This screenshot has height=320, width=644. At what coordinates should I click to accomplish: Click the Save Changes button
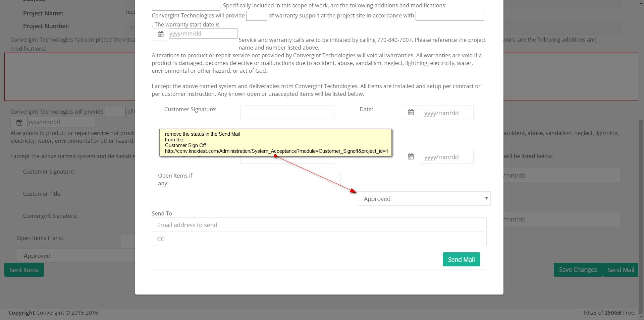tap(578, 270)
